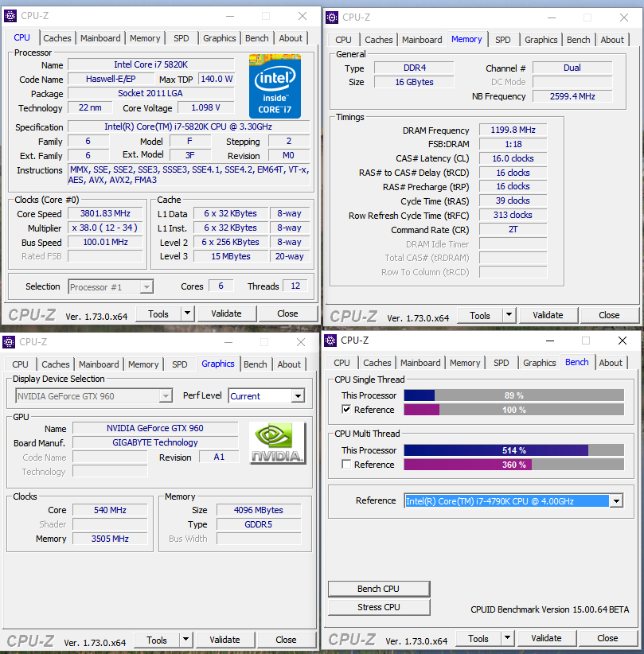
Task: Toggle the single thread Reference checkbox
Action: [346, 409]
